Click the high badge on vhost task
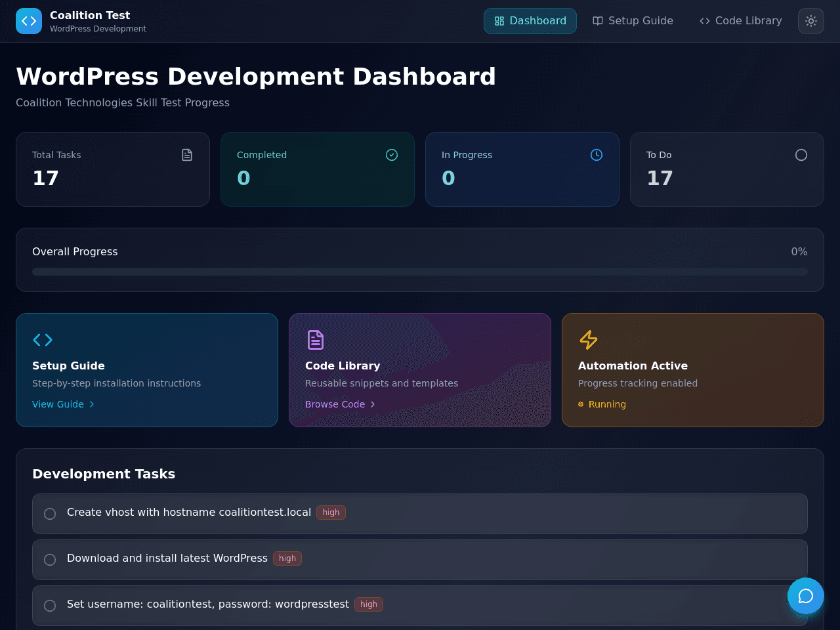Screen dimensions: 840x630 point(331,513)
